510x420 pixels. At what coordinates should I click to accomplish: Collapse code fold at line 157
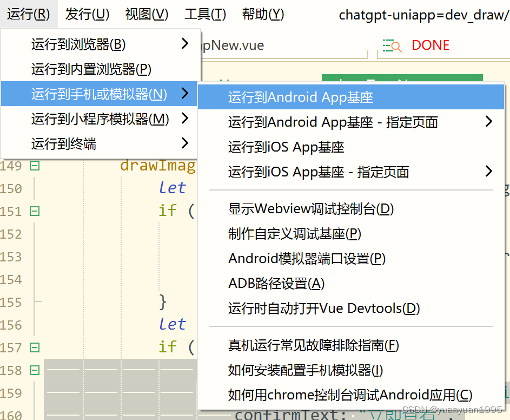click(x=35, y=347)
